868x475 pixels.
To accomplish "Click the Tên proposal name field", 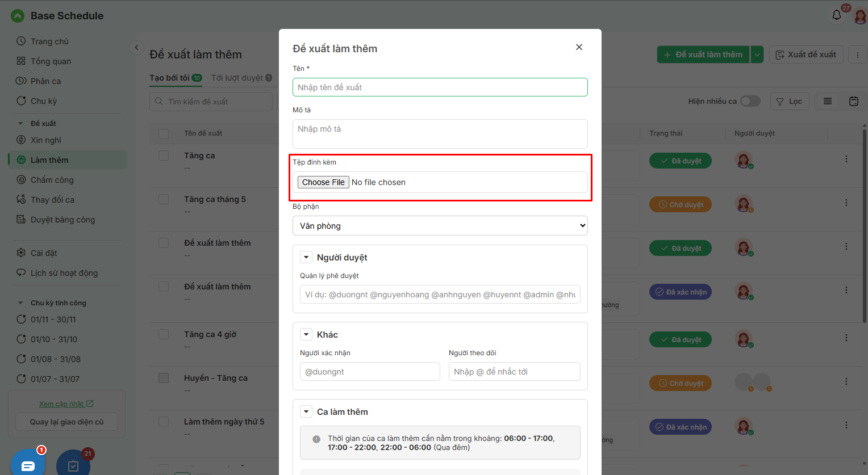I will point(440,87).
